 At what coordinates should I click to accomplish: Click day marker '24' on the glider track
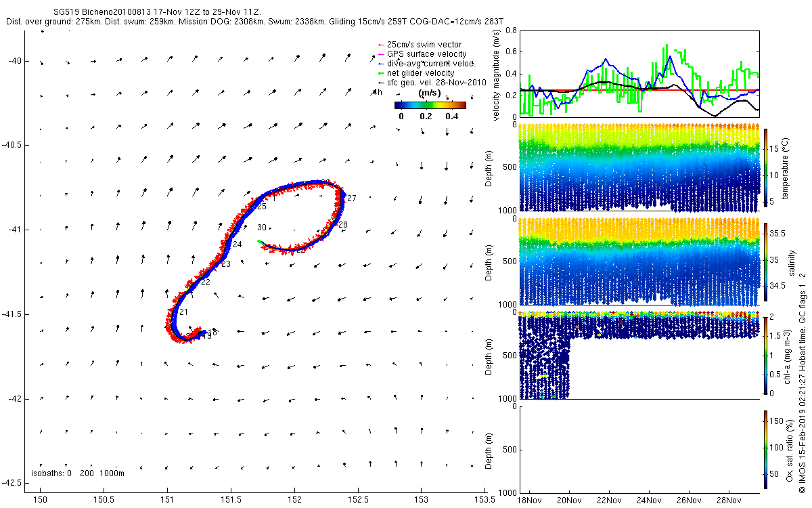click(237, 245)
